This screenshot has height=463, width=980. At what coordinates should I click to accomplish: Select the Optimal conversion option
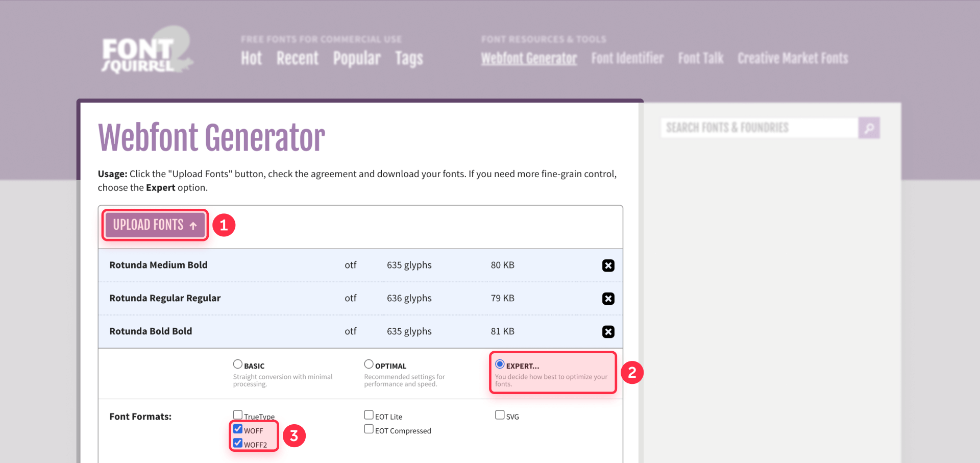click(x=369, y=364)
